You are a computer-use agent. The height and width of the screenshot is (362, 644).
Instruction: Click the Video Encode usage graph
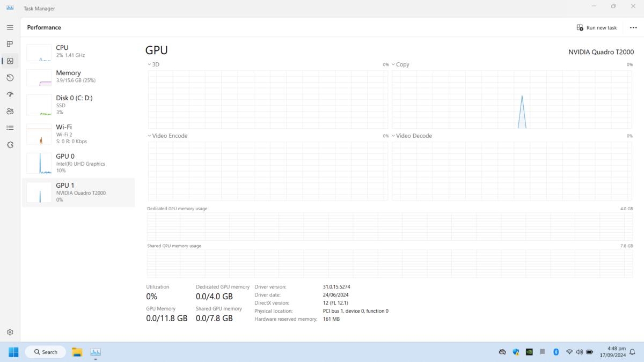click(x=268, y=171)
